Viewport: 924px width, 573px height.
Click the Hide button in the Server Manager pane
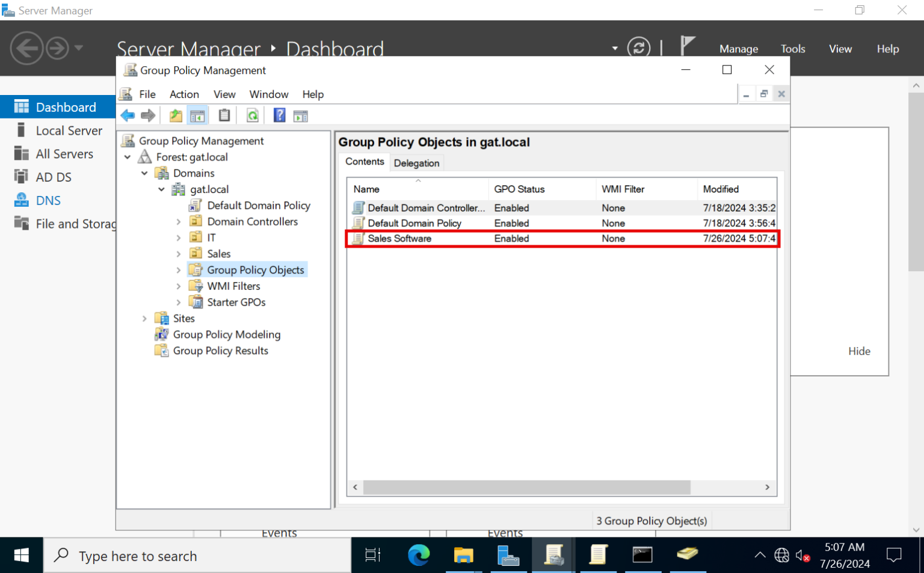859,351
